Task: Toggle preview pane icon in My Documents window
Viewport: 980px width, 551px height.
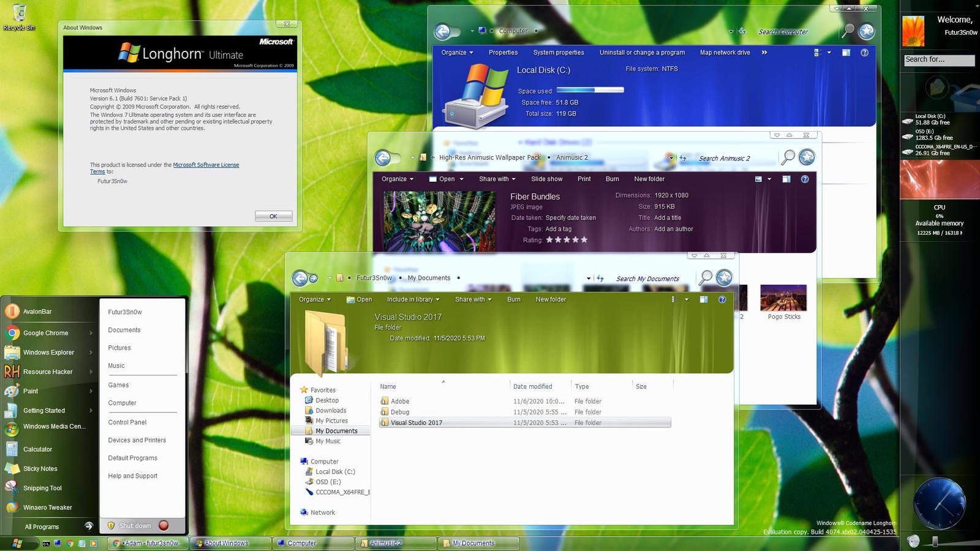Action: (704, 299)
